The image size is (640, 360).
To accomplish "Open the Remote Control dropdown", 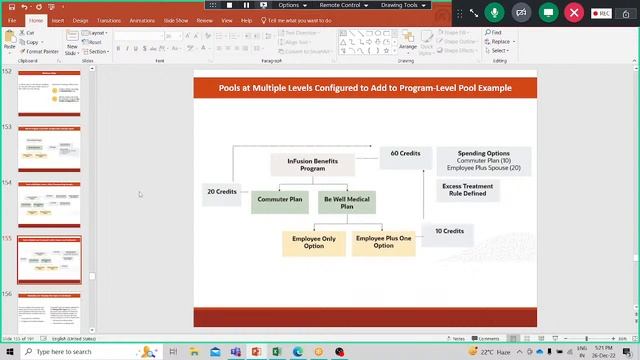I will point(344,5).
